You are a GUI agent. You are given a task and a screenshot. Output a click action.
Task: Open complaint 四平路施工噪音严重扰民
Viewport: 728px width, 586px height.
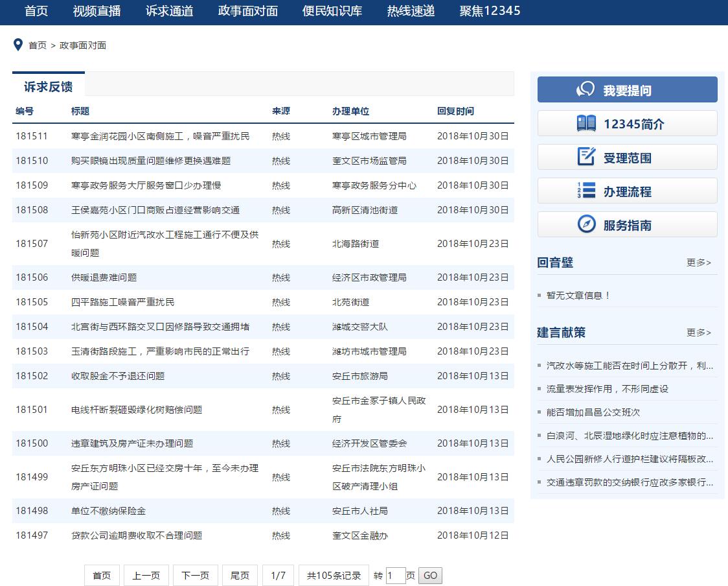tap(122, 302)
